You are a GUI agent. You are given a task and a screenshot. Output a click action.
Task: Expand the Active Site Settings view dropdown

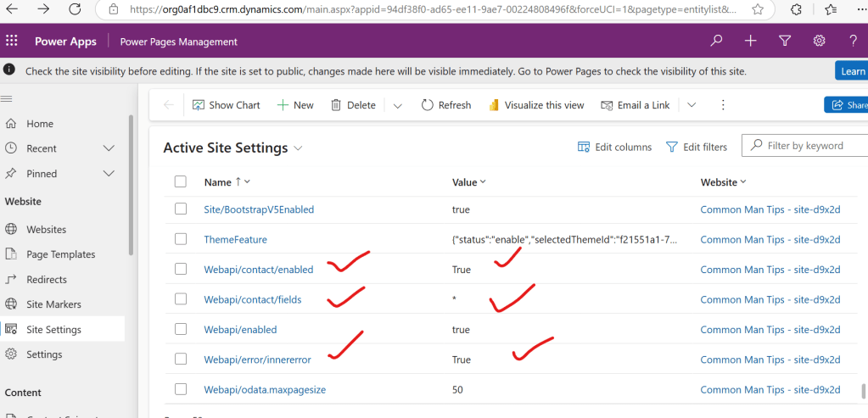[x=298, y=148]
